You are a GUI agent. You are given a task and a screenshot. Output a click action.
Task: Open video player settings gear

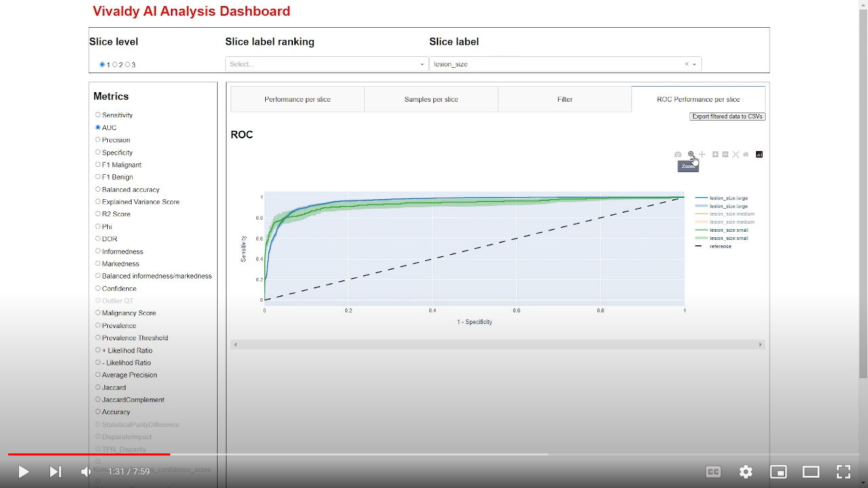click(x=746, y=472)
